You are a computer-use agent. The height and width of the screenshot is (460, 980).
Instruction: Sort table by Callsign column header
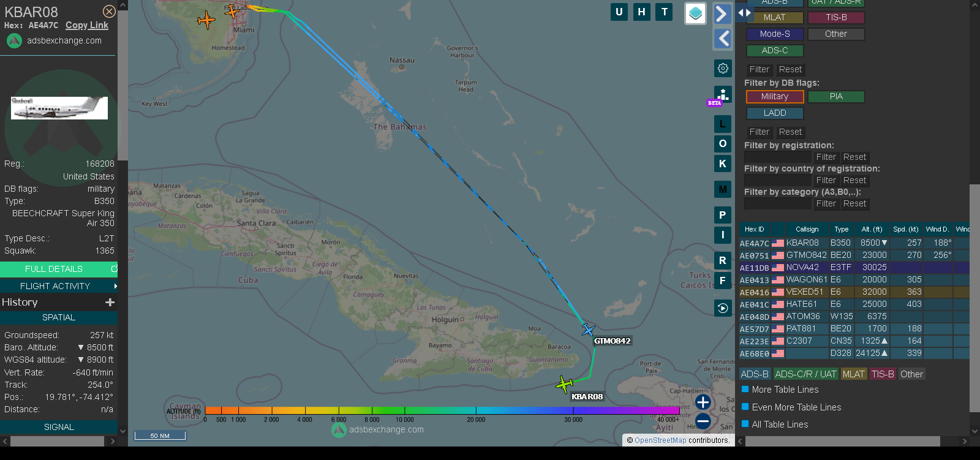807,229
